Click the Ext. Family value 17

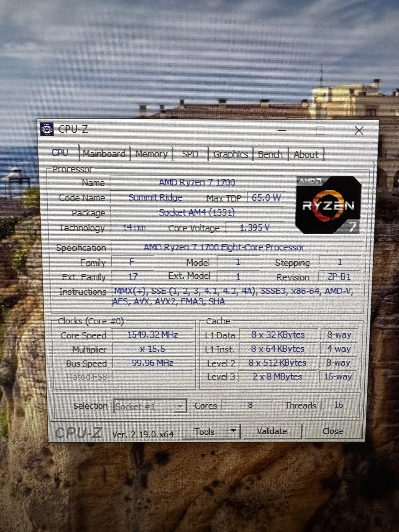coord(133,276)
